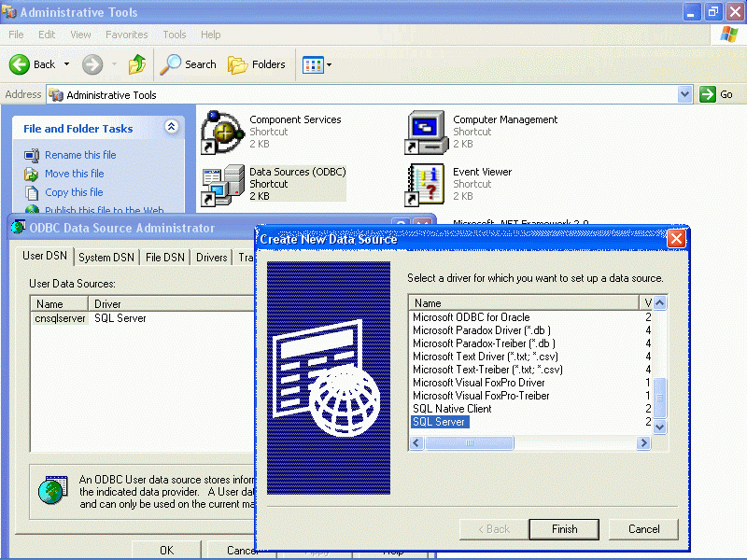Open the View menu
747x560 pixels.
80,35
